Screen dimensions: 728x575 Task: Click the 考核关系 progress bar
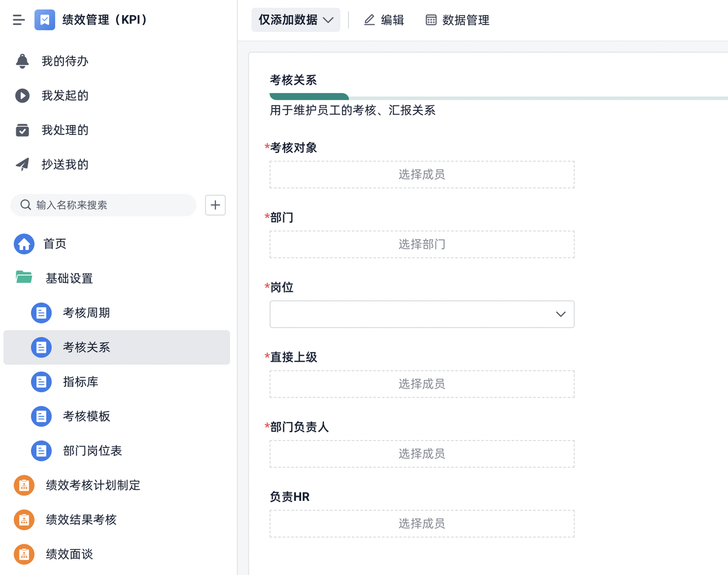309,97
